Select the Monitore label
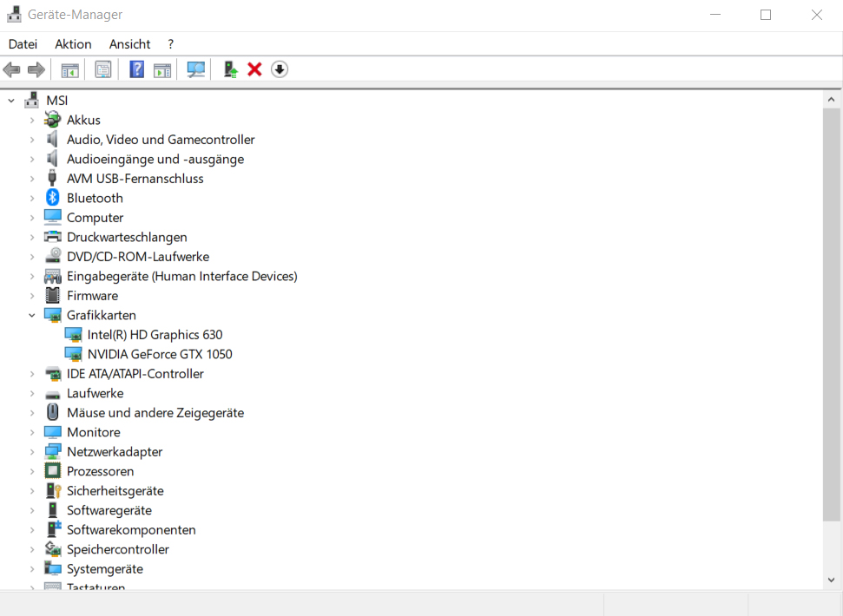Image resolution: width=843 pixels, height=616 pixels. (x=94, y=432)
